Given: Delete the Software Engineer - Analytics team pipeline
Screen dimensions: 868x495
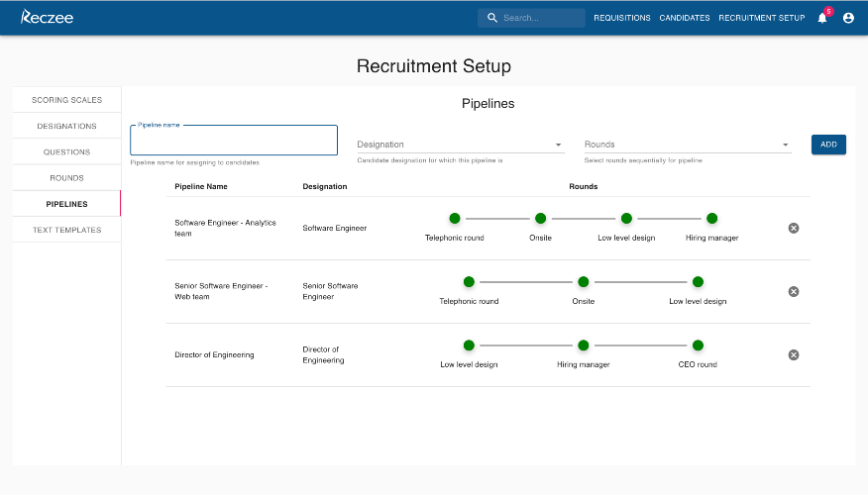Looking at the screenshot, I should (x=794, y=228).
